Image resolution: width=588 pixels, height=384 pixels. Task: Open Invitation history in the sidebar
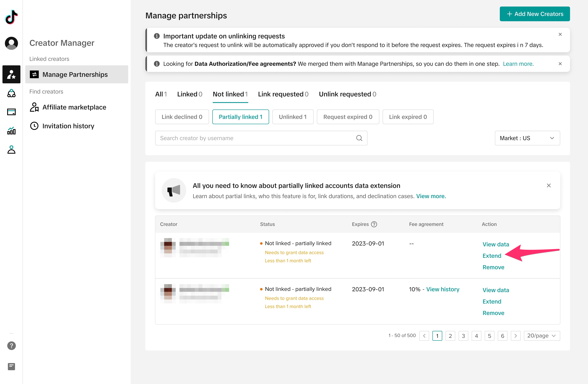(68, 126)
